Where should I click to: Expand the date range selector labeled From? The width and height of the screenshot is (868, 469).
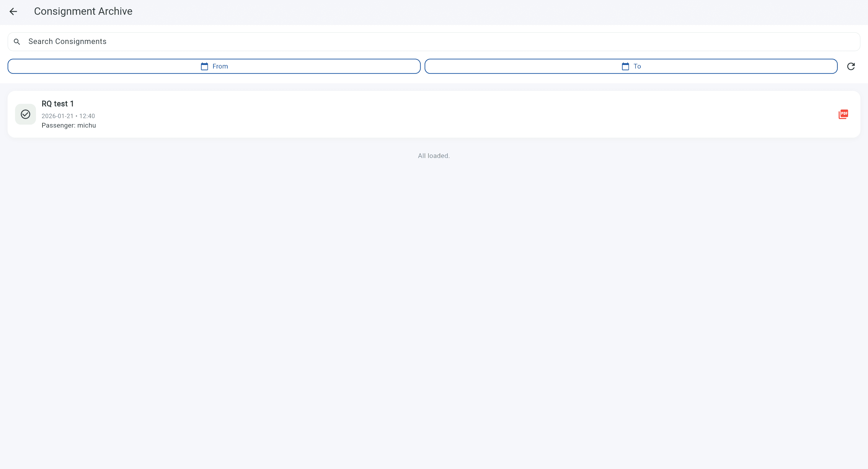[214, 66]
